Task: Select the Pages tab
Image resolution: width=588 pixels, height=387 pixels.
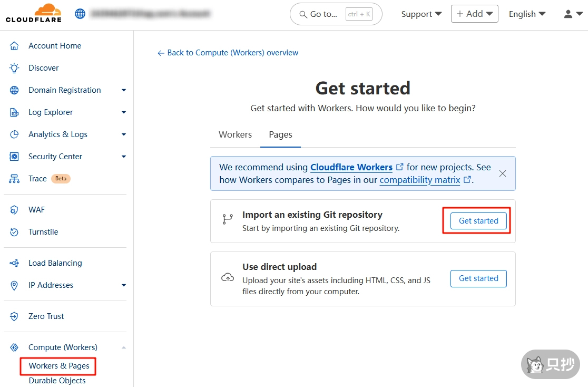Action: [x=280, y=134]
